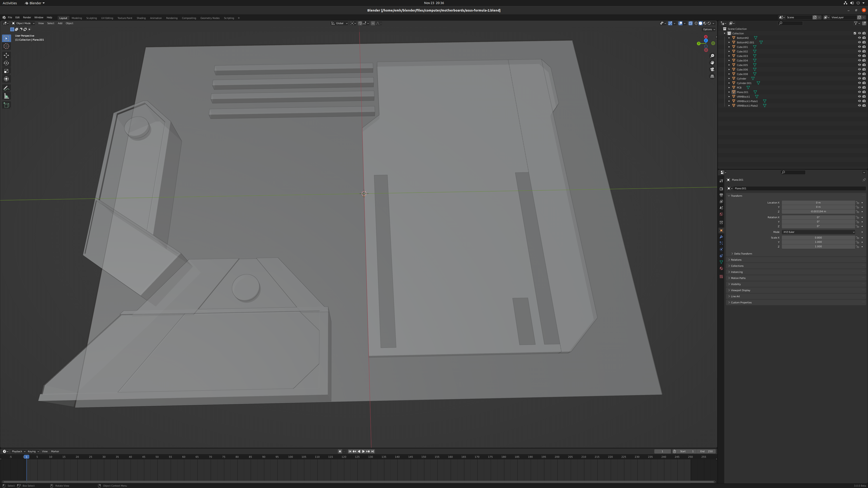The width and height of the screenshot is (868, 488).
Task: Lock the Location X value
Action: click(858, 203)
